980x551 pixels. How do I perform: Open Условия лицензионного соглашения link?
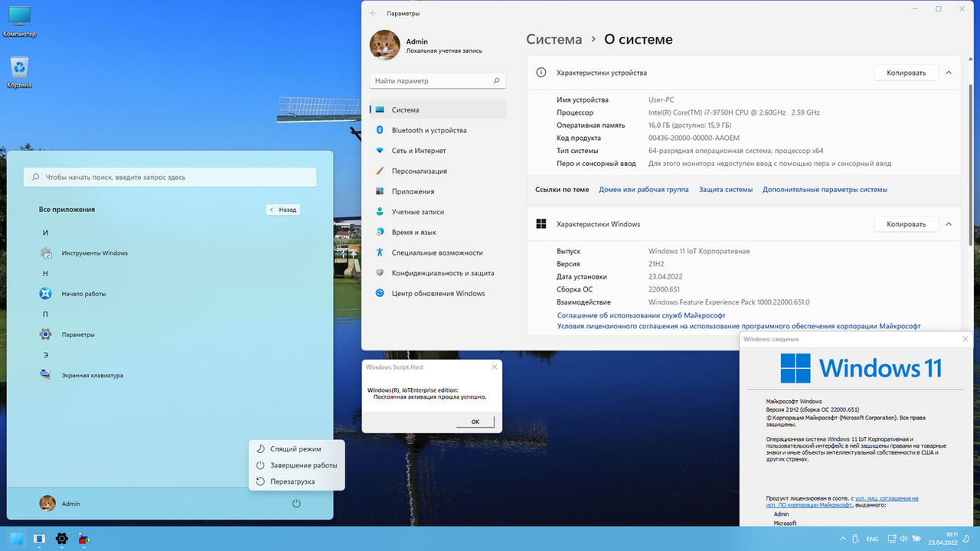pyautogui.click(x=739, y=326)
